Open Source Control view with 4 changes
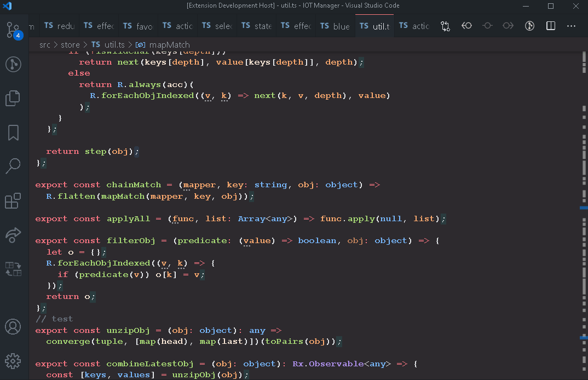 pos(14,30)
